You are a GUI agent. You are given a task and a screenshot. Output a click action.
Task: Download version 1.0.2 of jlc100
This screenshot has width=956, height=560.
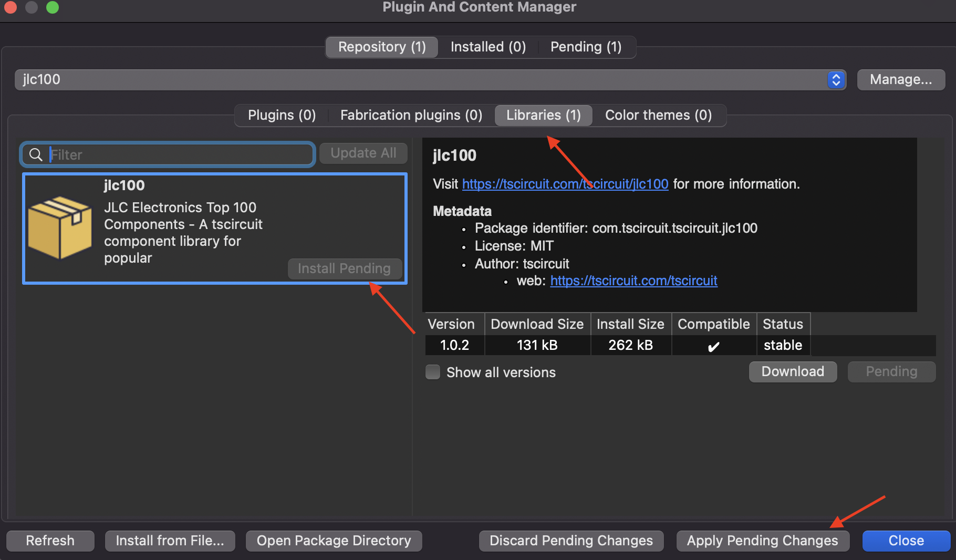[x=793, y=371]
